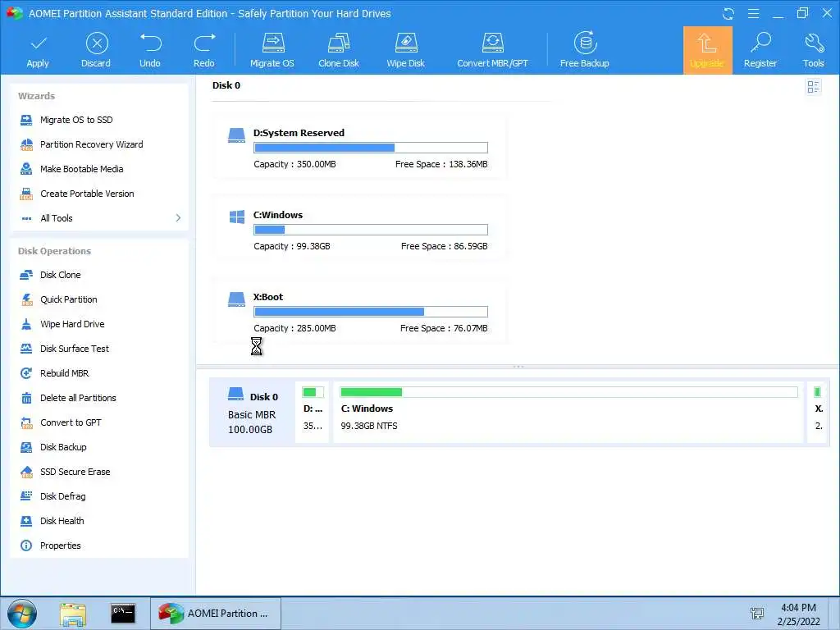Open Convert MBR/GPT tool
Viewport: 840px width, 630px height.
click(x=492, y=52)
